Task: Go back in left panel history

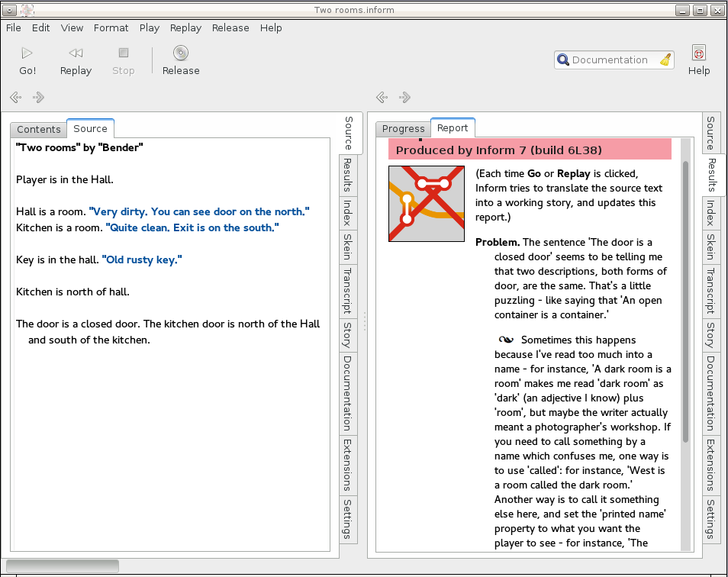Action: click(x=16, y=98)
